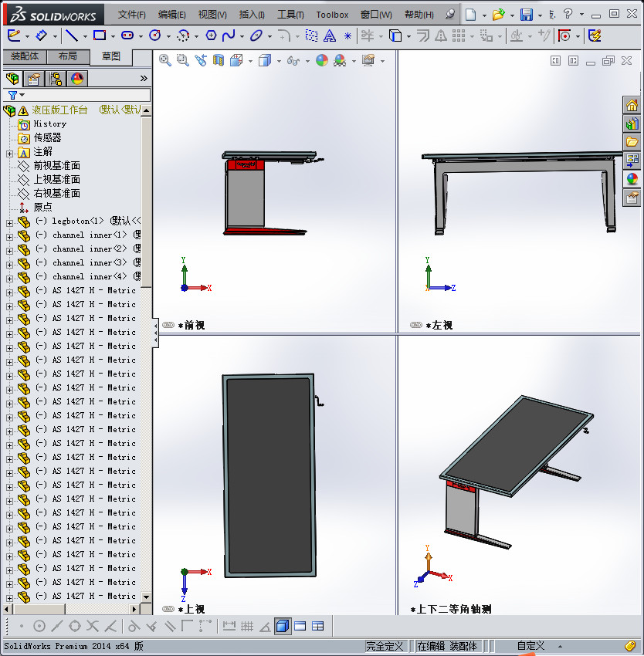Click the Save icon in title toolbar
This screenshot has width=644, height=656.
coord(527,15)
